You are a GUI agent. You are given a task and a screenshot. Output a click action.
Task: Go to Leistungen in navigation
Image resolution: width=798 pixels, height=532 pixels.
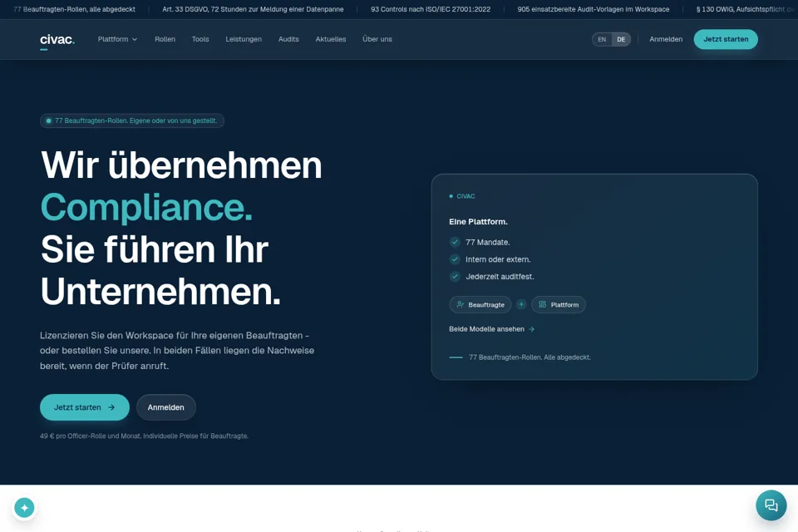(x=244, y=39)
